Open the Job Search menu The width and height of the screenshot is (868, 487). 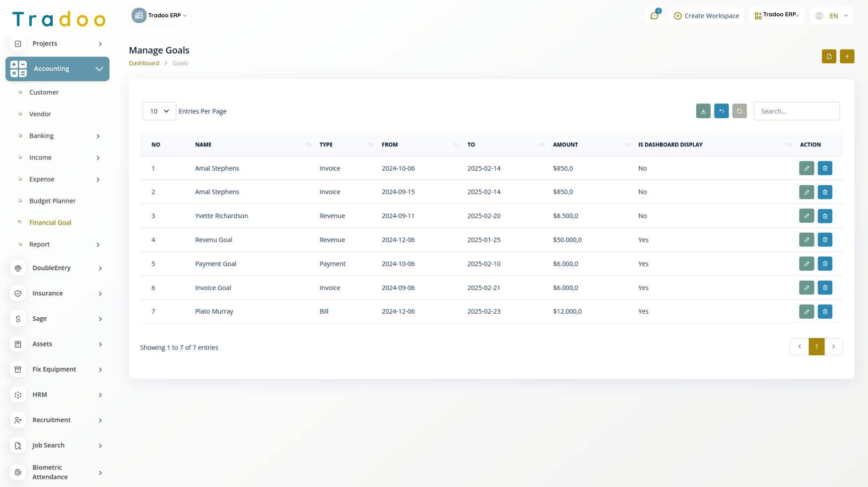click(x=57, y=445)
